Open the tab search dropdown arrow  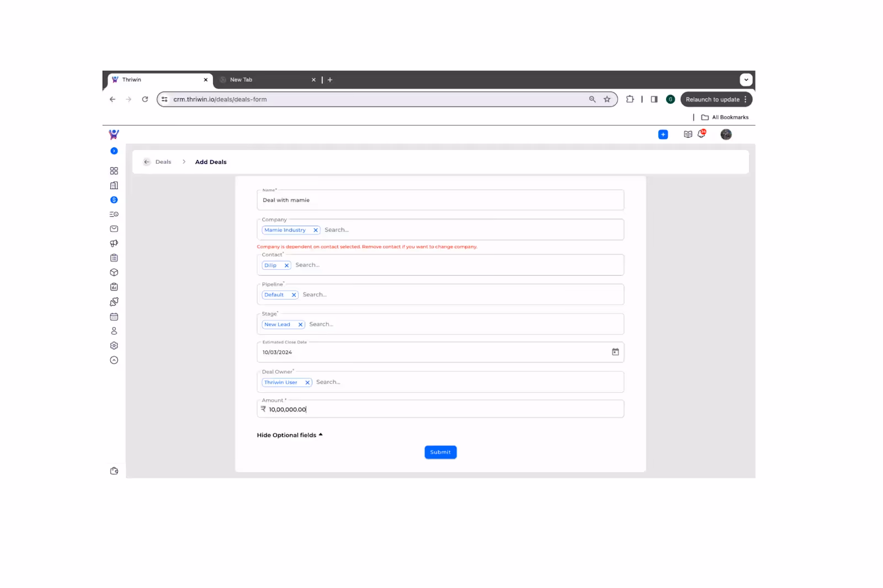point(746,79)
